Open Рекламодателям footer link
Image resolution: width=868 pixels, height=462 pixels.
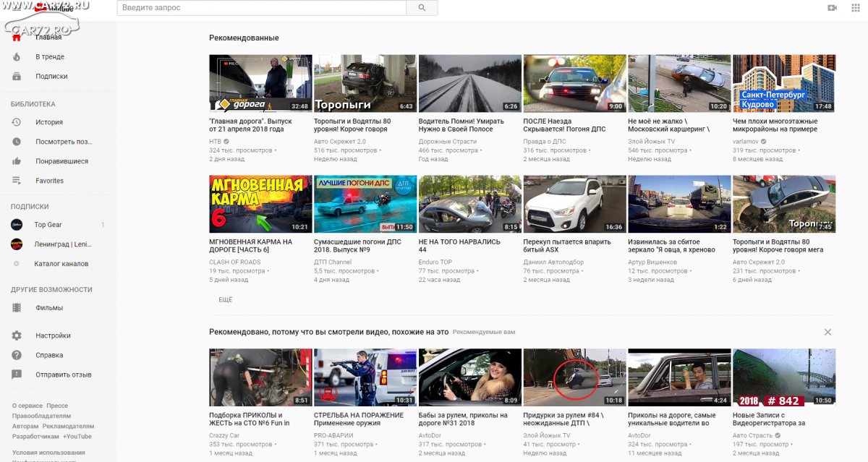tap(68, 427)
